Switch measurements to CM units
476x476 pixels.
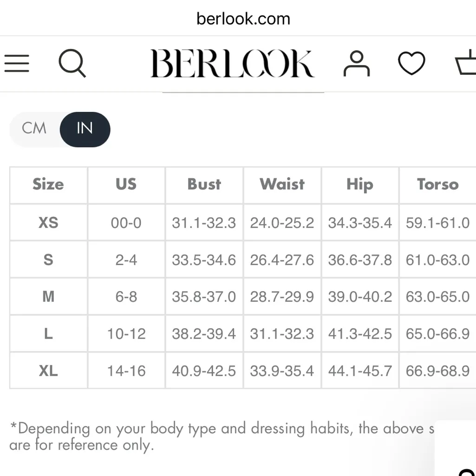click(33, 129)
